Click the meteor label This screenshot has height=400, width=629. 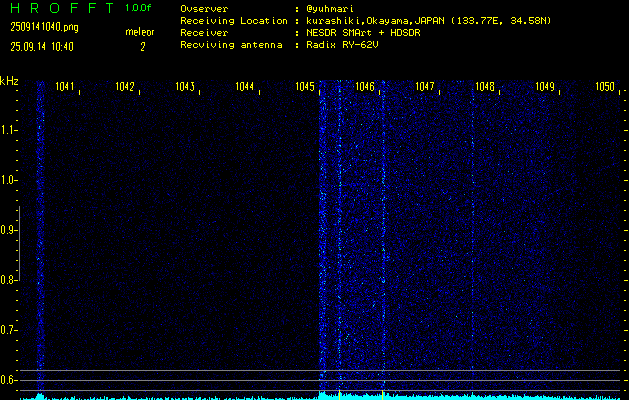pos(140,32)
